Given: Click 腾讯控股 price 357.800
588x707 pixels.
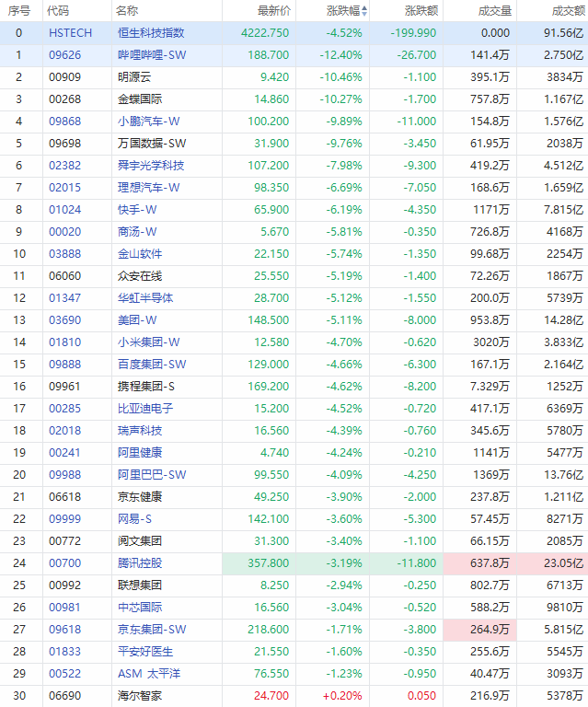Looking at the screenshot, I should 268,563.
